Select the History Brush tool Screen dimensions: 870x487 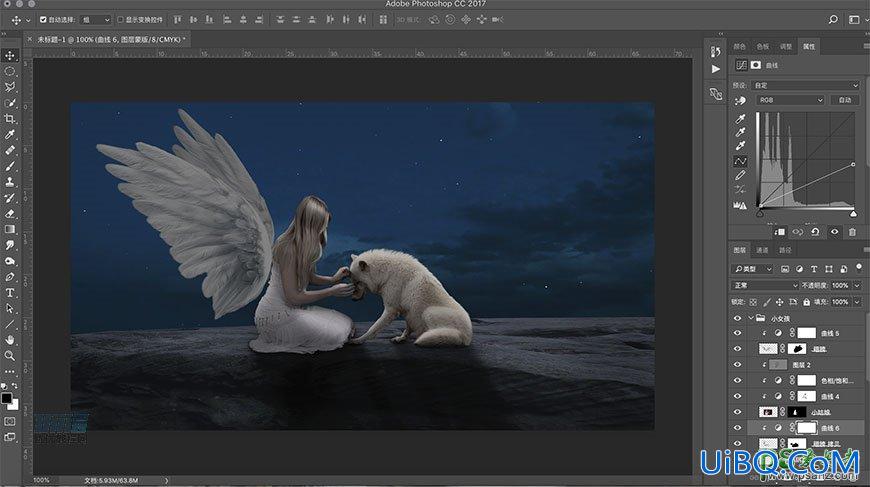[x=10, y=197]
